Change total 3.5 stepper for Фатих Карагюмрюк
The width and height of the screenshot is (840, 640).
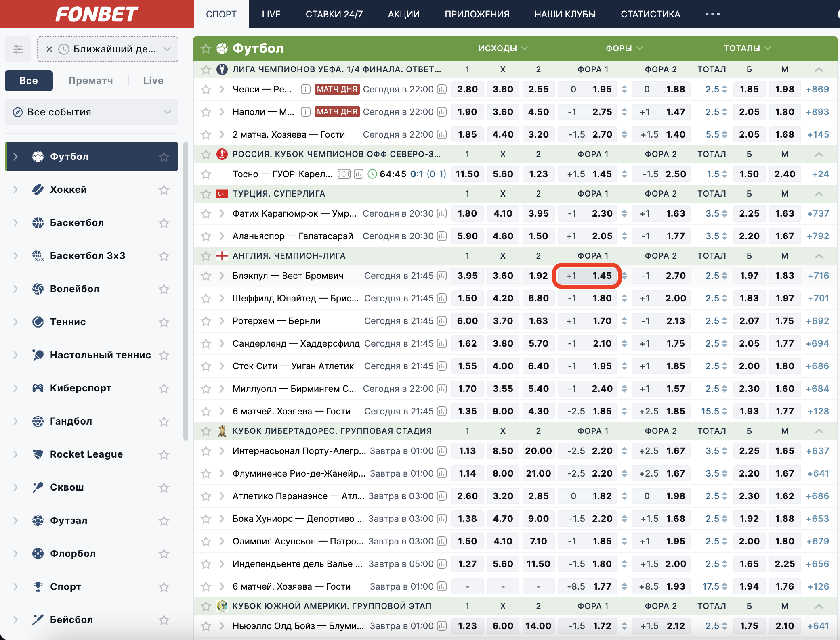click(x=724, y=213)
